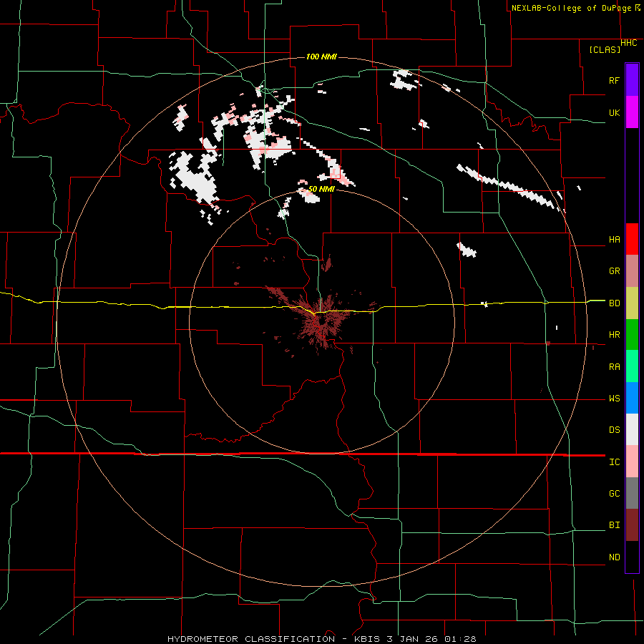Click the [CLAS] unit label
This screenshot has height=644, width=644.
pyautogui.click(x=605, y=50)
